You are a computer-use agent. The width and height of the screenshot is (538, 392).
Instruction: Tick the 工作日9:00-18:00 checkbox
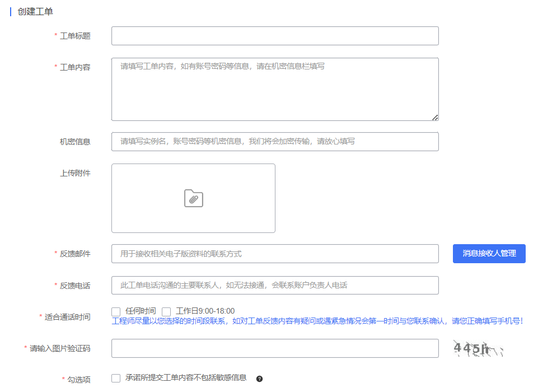pyautogui.click(x=166, y=311)
